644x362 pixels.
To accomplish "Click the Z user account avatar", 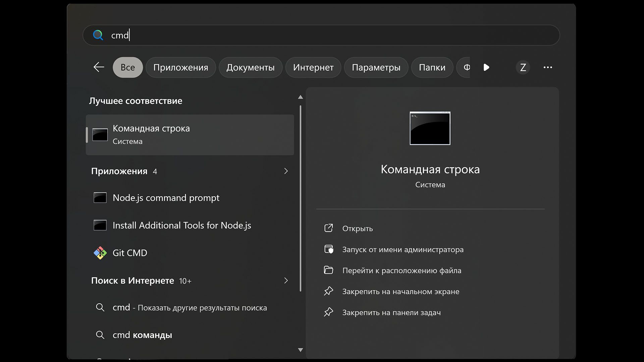I will (523, 67).
